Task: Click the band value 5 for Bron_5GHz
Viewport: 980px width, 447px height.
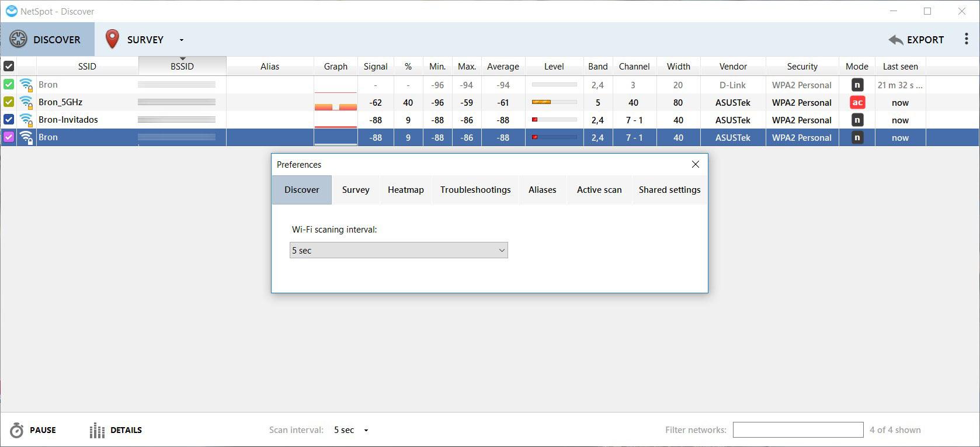Action: click(x=598, y=103)
